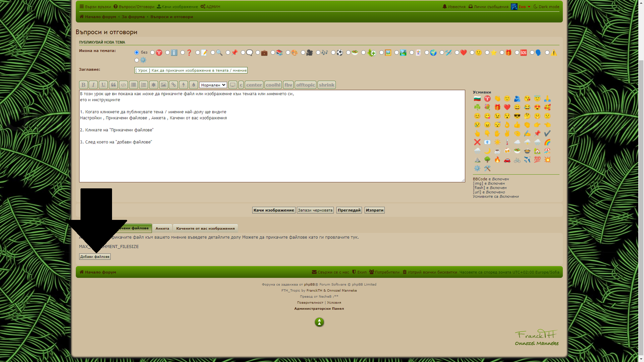The height and width of the screenshot is (362, 644).
Task: Click the insert image toolbar icon
Action: (163, 85)
